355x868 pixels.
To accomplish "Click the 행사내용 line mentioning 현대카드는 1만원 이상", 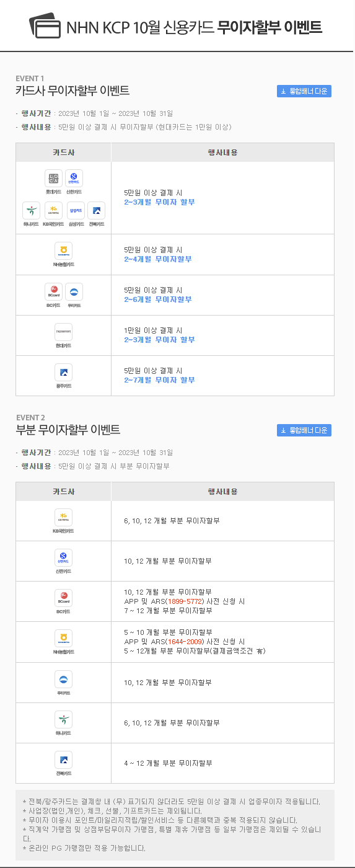I will click(123, 127).
